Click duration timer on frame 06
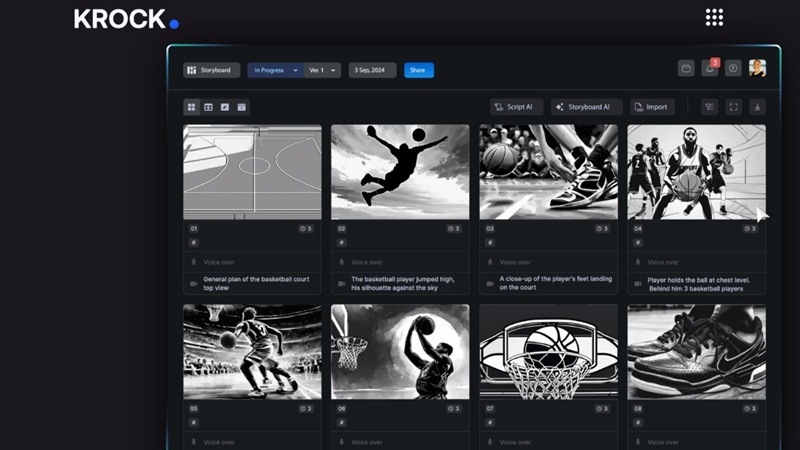Image resolution: width=800 pixels, height=450 pixels. (454, 408)
